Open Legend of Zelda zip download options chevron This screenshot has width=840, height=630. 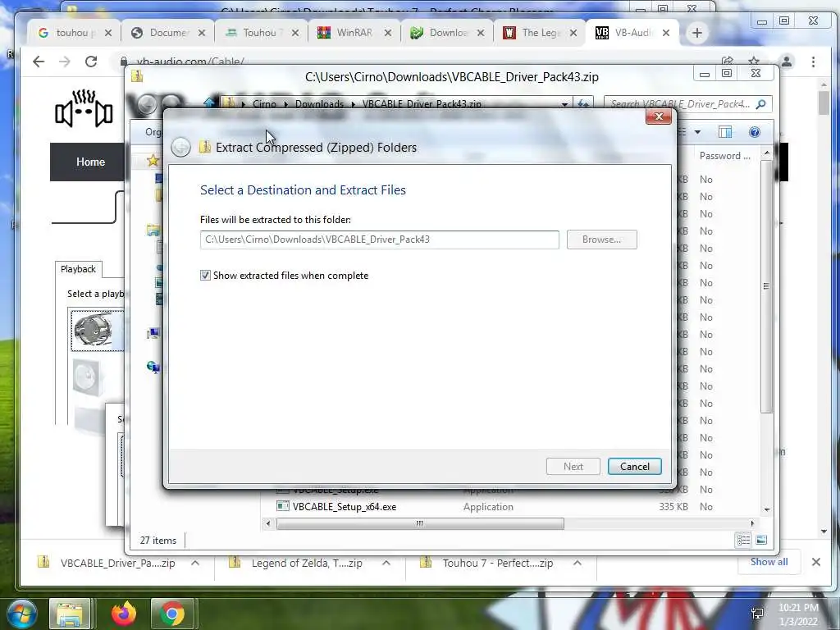(x=386, y=563)
